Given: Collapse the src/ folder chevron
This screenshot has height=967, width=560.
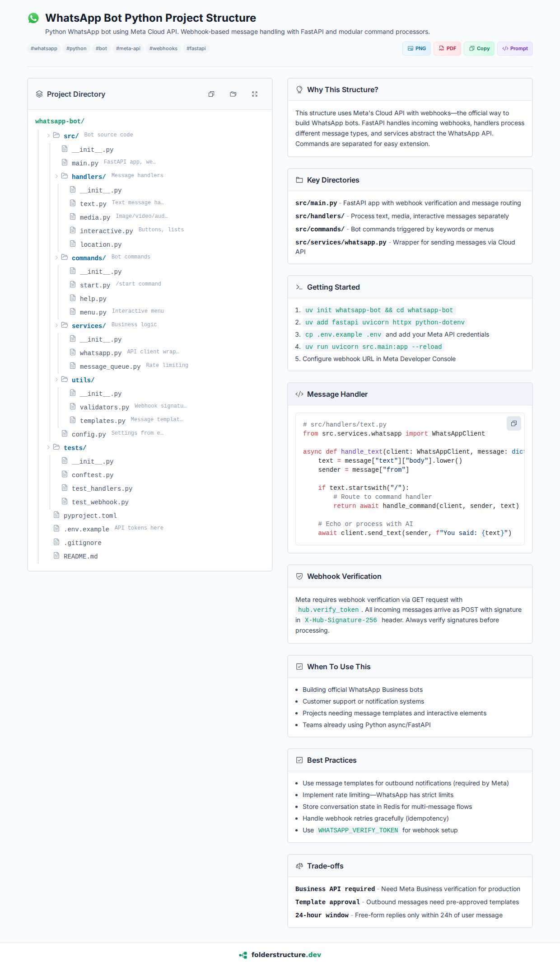Looking at the screenshot, I should pyautogui.click(x=48, y=136).
